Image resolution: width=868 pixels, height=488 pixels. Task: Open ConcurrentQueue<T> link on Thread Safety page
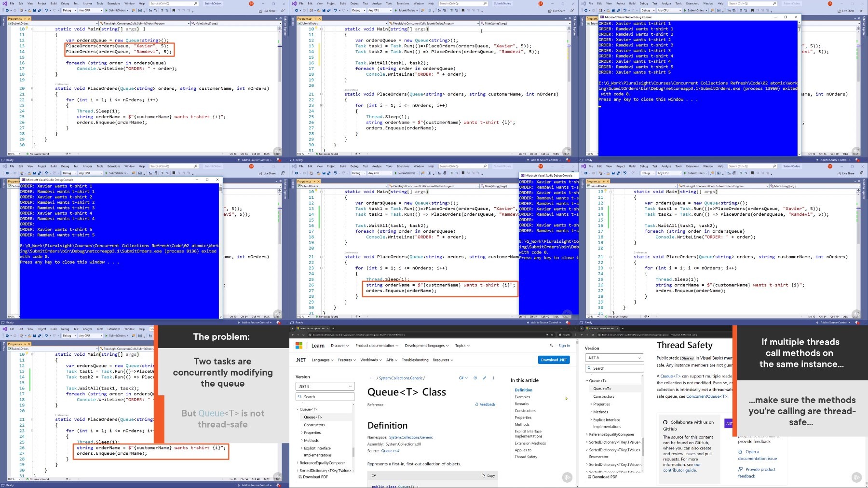(707, 396)
